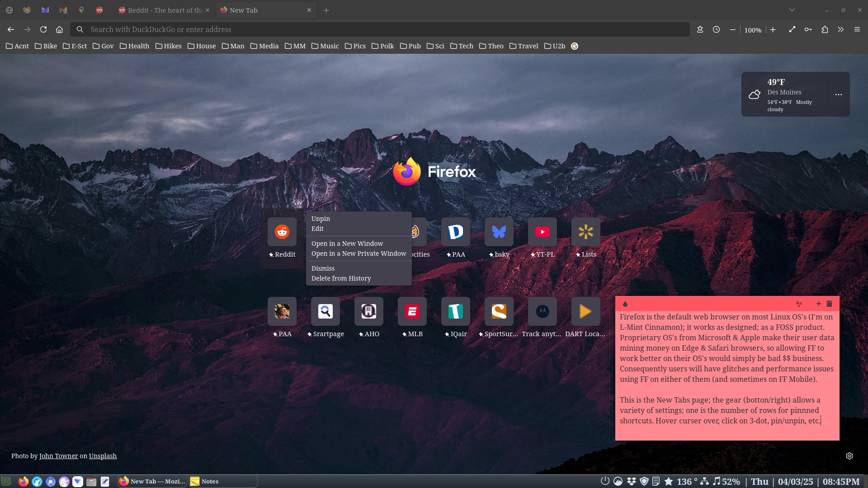This screenshot has height=488, width=868.
Task: Open the Travel bookmarks folder
Action: [524, 46]
